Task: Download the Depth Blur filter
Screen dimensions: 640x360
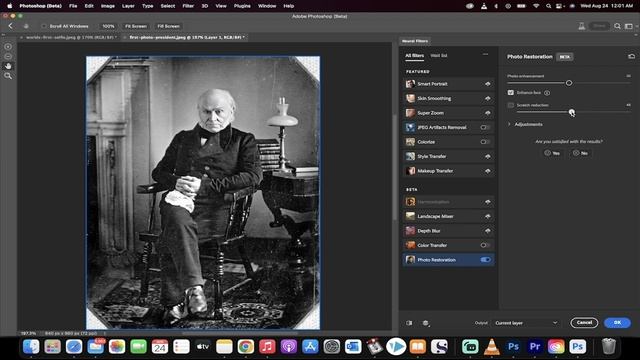Action: point(487,231)
